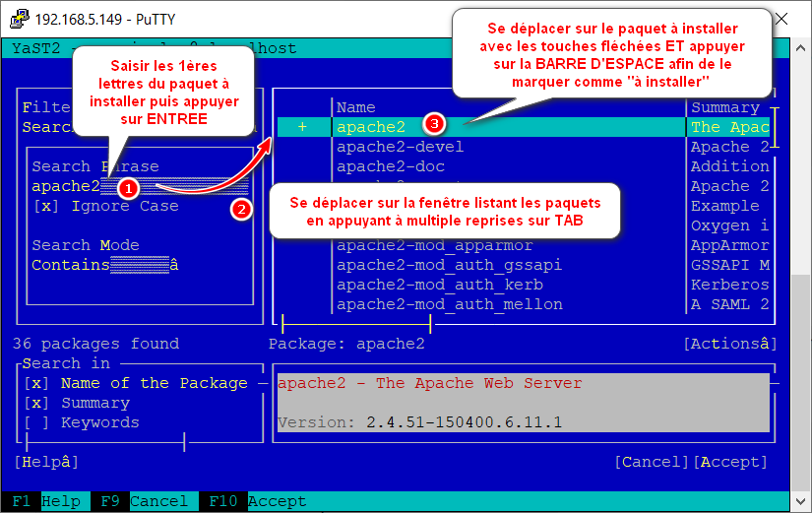The image size is (812, 513).
Task: Click the package list horizontal scroll indicator
Action: (356, 324)
